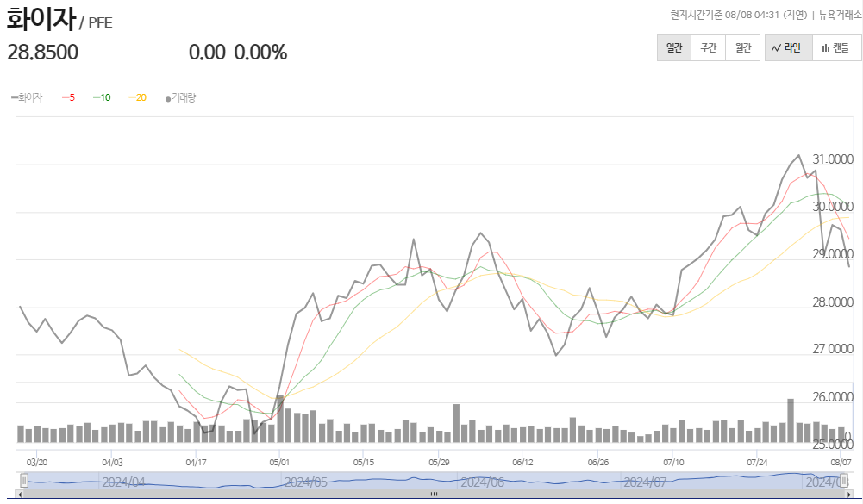Click the 2024/04 label in navigator
The height and width of the screenshot is (504, 863).
click(123, 482)
